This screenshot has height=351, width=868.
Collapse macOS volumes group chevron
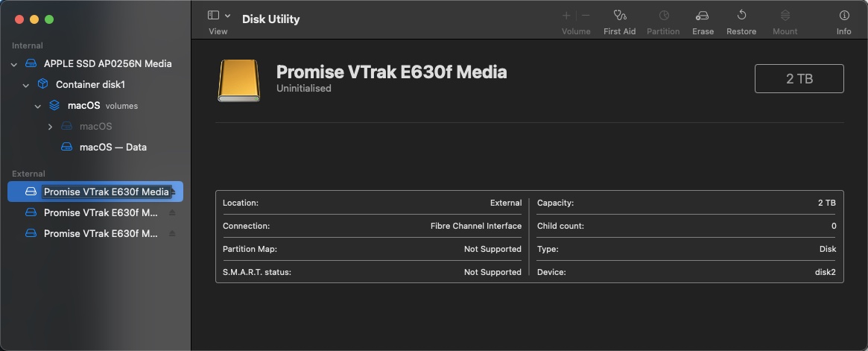pyautogui.click(x=38, y=107)
